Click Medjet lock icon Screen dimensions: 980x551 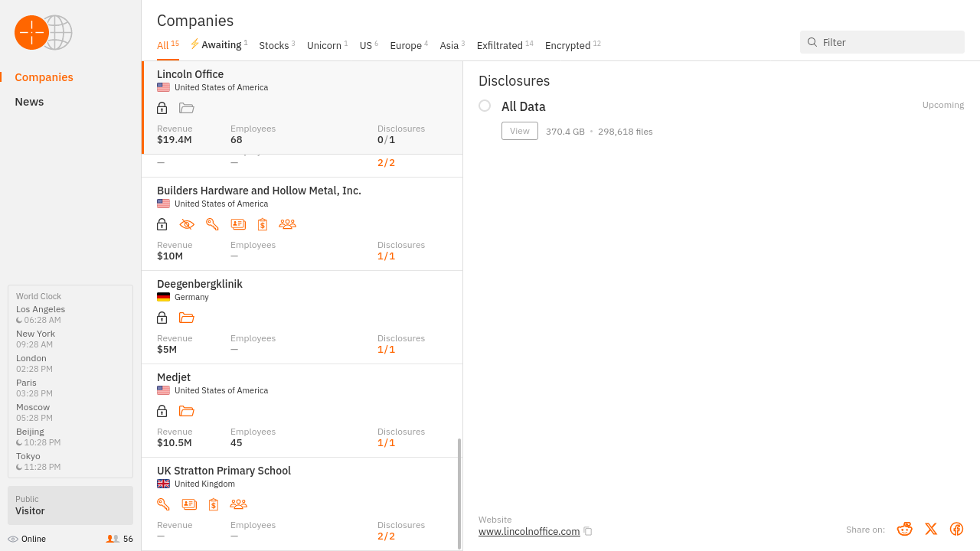(162, 411)
